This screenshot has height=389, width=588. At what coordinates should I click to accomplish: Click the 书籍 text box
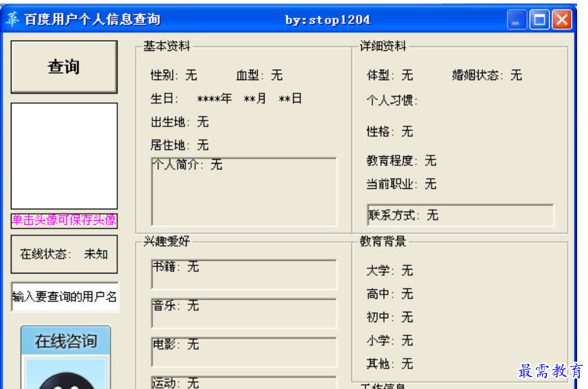(244, 275)
